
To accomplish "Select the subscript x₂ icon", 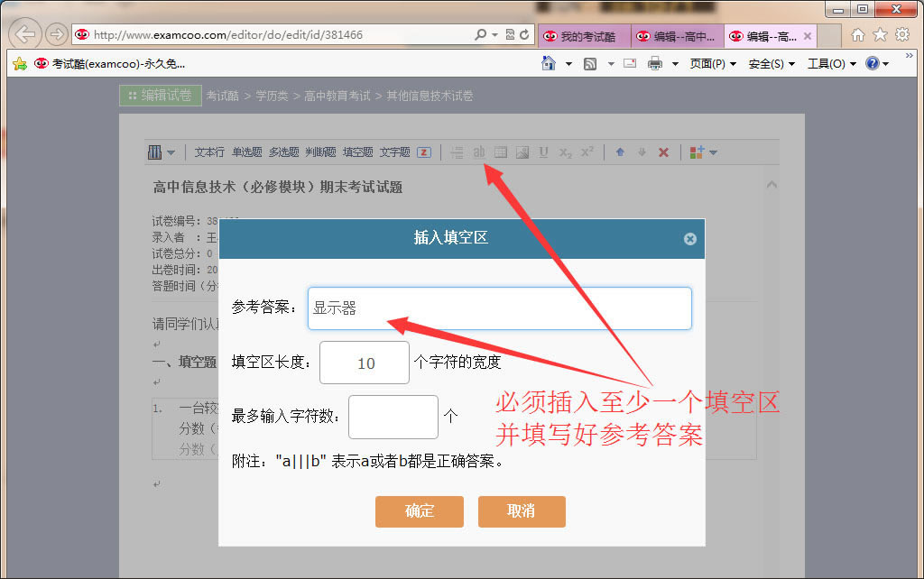I will point(564,152).
